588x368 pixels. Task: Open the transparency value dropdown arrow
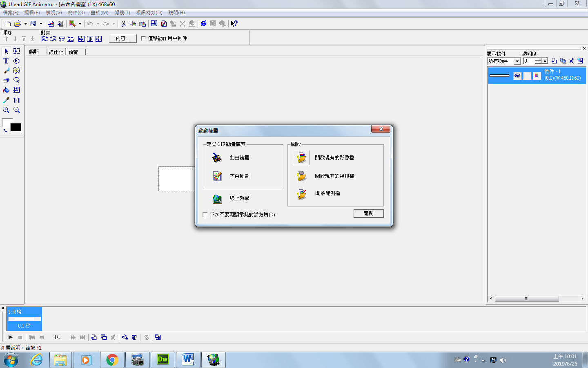pyautogui.click(x=545, y=61)
